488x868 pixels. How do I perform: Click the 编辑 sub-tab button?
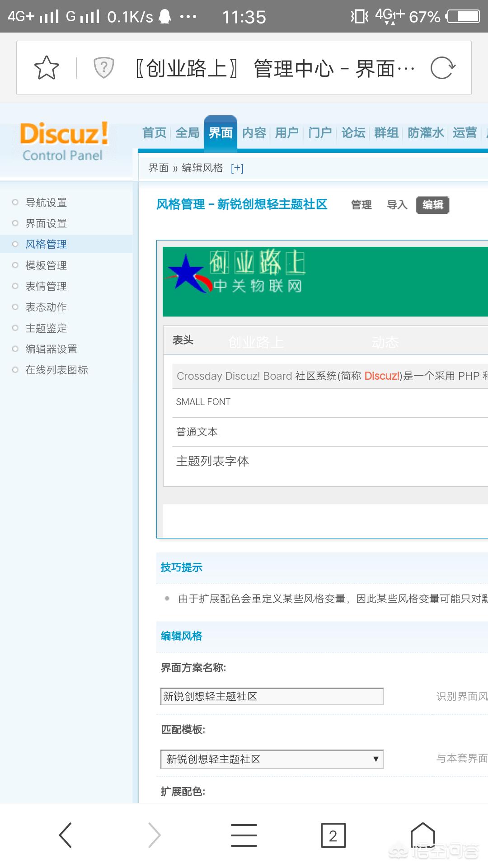[433, 205]
